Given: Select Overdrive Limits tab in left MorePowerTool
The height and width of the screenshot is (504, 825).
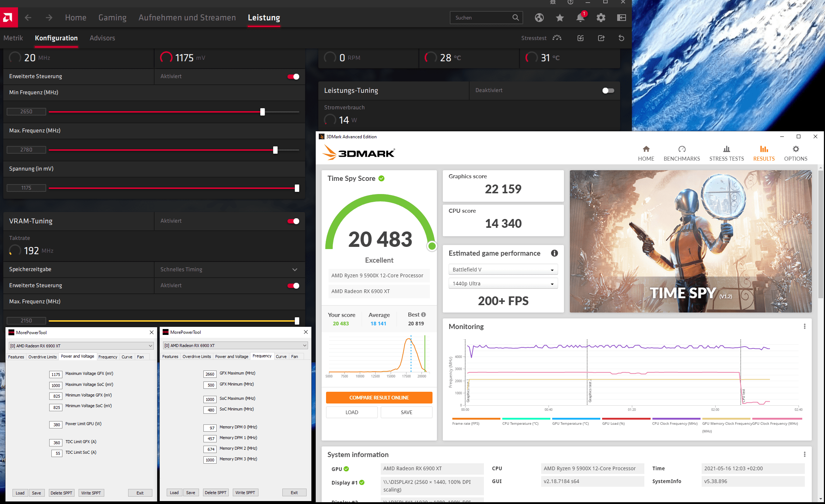Looking at the screenshot, I should click(x=43, y=357).
